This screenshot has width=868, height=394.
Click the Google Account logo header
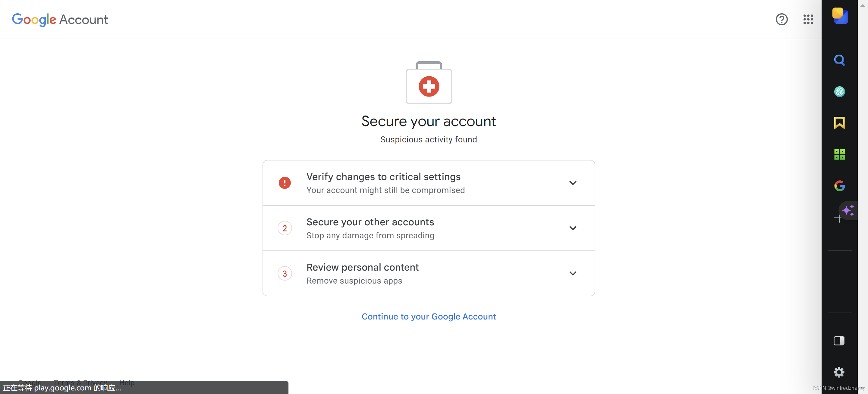pyautogui.click(x=60, y=20)
